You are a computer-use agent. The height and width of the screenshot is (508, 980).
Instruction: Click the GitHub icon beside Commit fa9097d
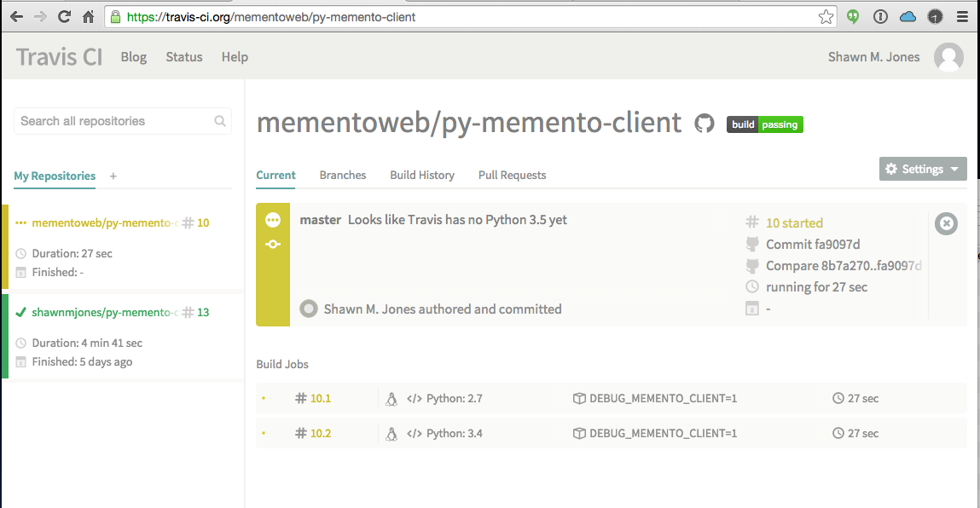coord(752,245)
